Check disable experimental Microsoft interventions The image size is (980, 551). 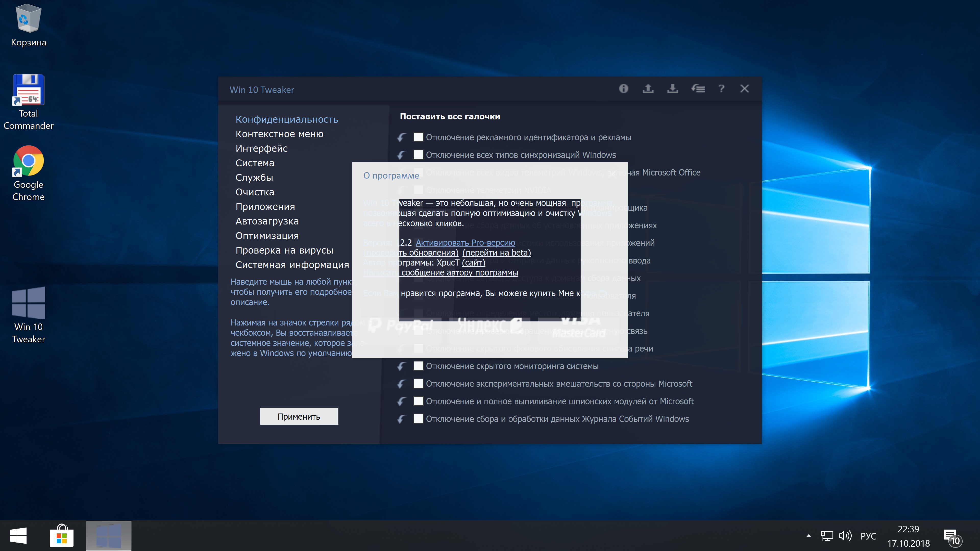pos(418,383)
